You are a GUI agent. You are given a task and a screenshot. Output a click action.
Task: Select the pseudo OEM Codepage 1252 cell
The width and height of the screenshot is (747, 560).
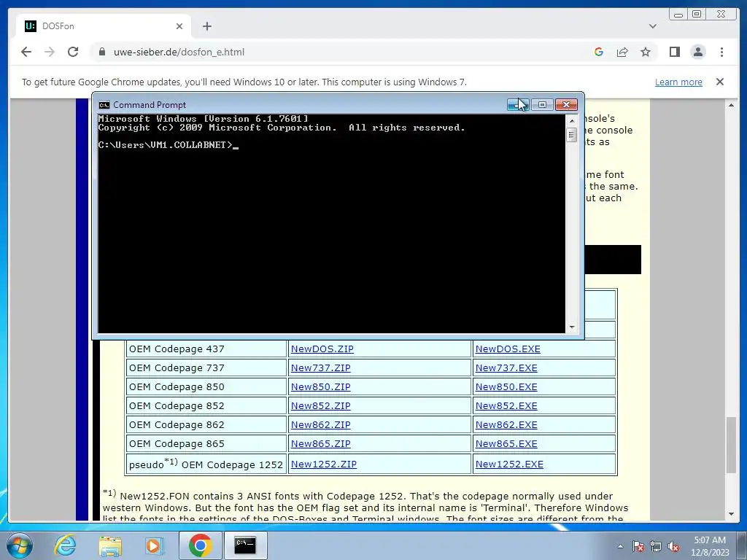pos(206,464)
